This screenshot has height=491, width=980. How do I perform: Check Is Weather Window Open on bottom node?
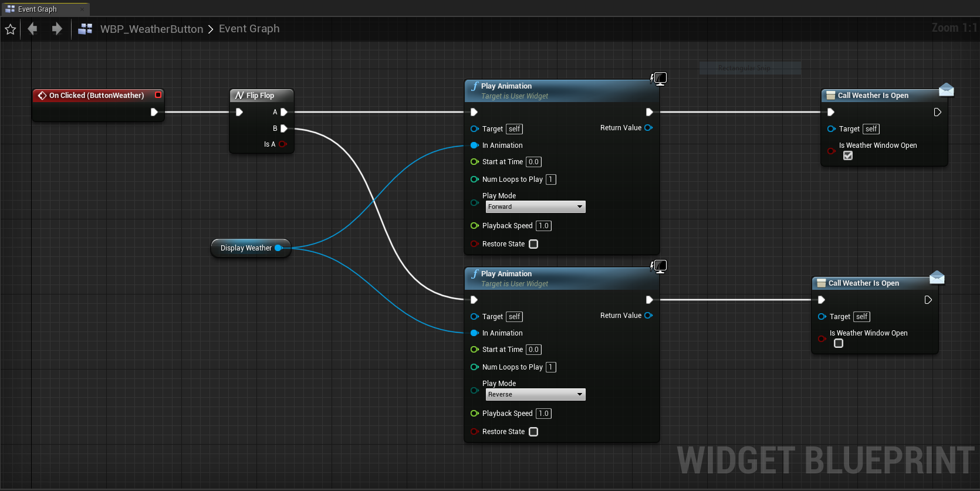coord(839,343)
